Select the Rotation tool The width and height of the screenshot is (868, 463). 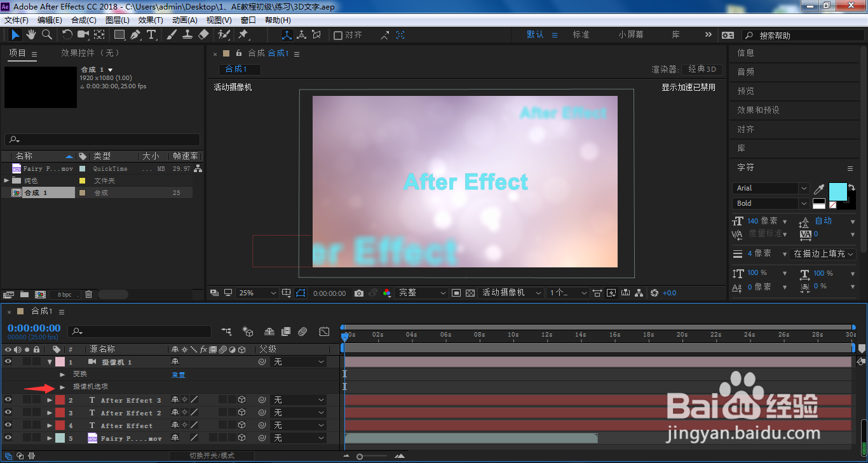pos(67,35)
